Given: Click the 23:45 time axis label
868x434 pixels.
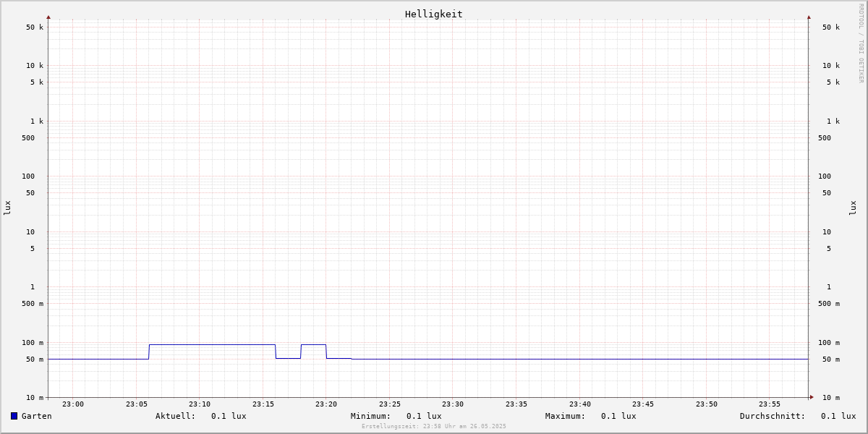Looking at the screenshot, I should pos(643,404).
